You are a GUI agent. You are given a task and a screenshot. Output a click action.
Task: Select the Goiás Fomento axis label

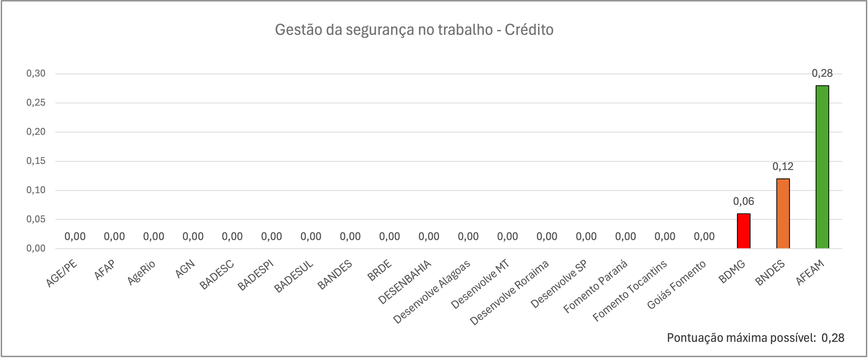click(x=676, y=285)
